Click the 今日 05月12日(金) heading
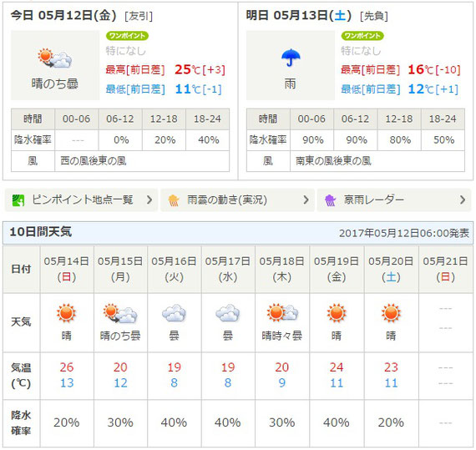This screenshot has width=476, height=450. coord(63,15)
